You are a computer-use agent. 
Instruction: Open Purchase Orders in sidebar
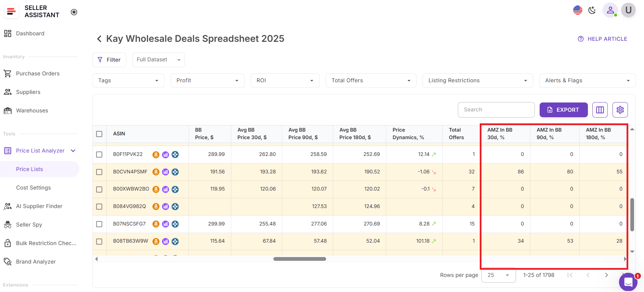(x=38, y=74)
